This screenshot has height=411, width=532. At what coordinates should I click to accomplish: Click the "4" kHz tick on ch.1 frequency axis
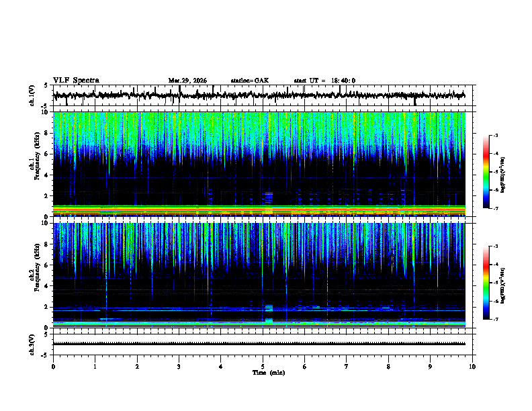[x=47, y=175]
